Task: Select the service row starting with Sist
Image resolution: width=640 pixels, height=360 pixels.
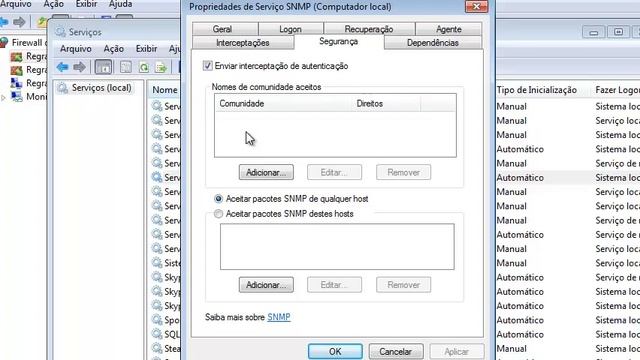Action: click(165, 262)
